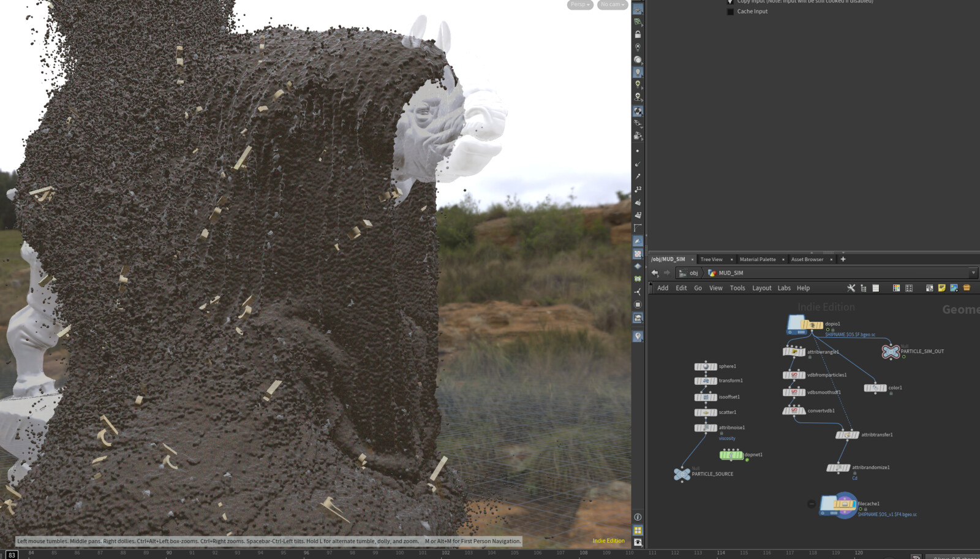980x559 pixels.
Task: Open the color palette grid icon
Action: [x=896, y=288]
